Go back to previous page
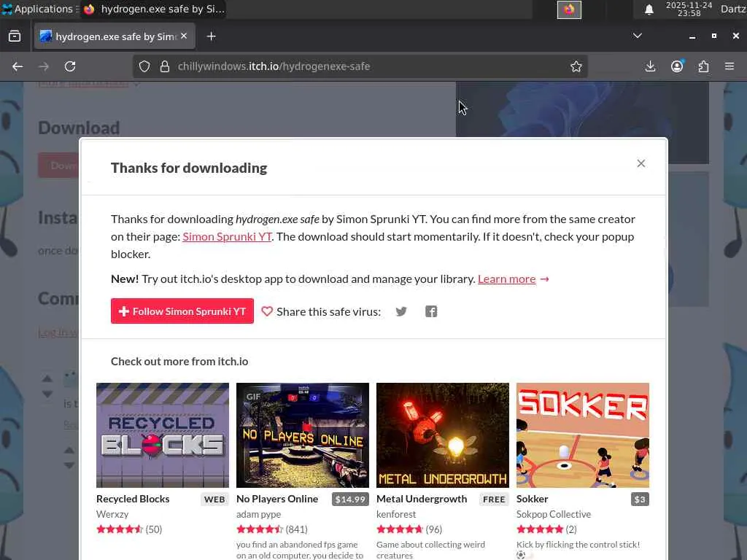 click(18, 66)
